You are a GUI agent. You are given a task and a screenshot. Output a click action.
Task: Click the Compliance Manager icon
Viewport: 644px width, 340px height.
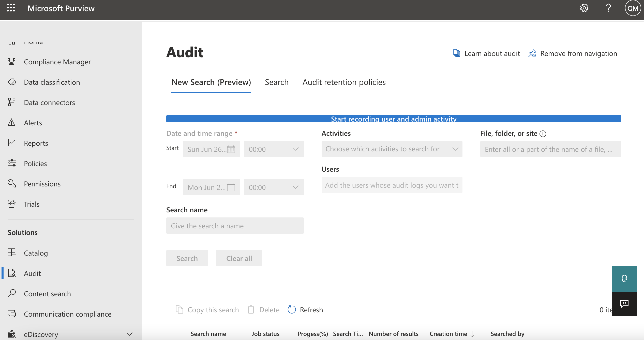[11, 61]
